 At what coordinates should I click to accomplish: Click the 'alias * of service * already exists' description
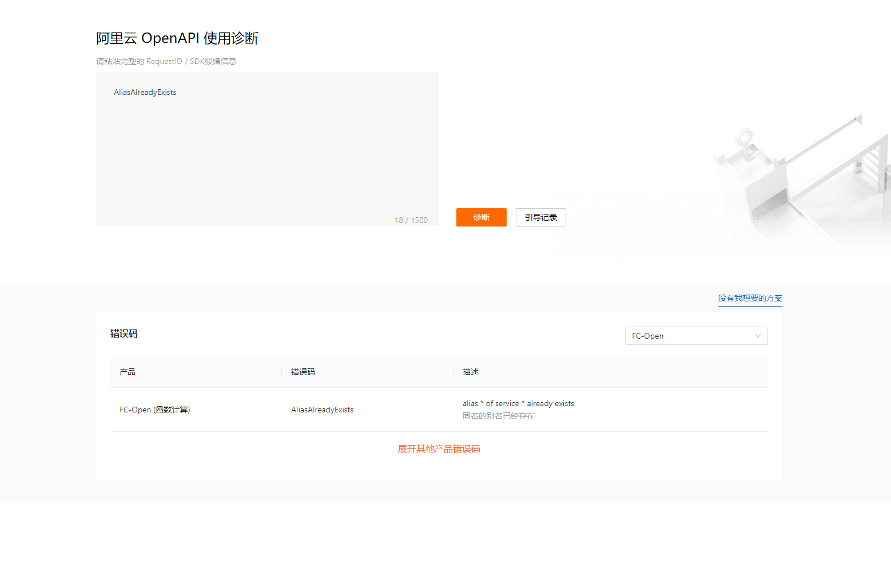click(518, 403)
